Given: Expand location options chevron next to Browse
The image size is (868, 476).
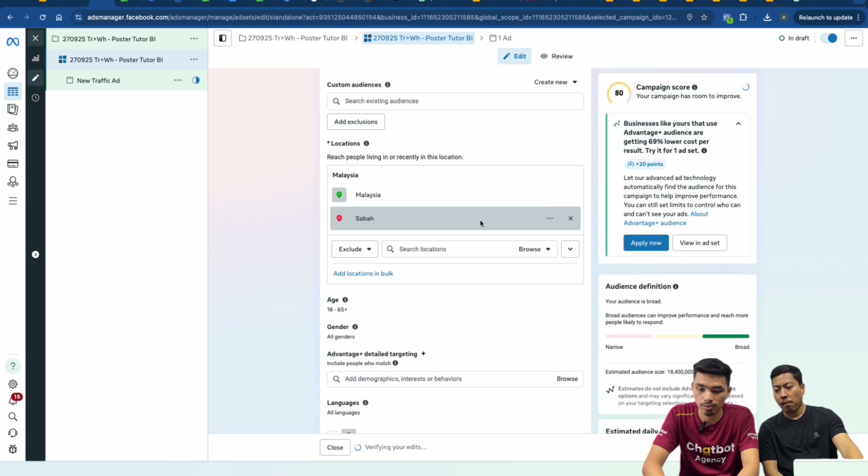Looking at the screenshot, I should [x=570, y=249].
